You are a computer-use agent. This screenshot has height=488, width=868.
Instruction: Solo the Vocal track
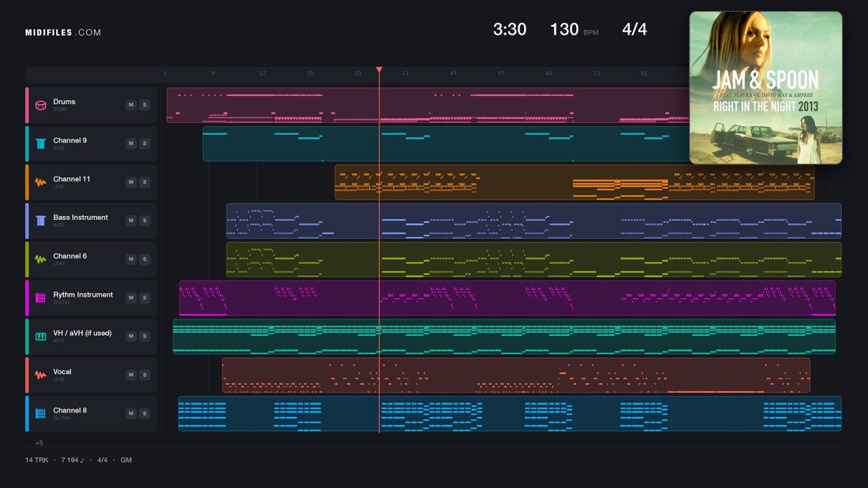[144, 374]
